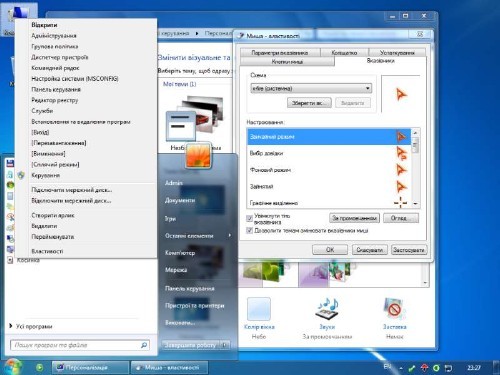Click the red umbrella tray icon

pos(424,368)
